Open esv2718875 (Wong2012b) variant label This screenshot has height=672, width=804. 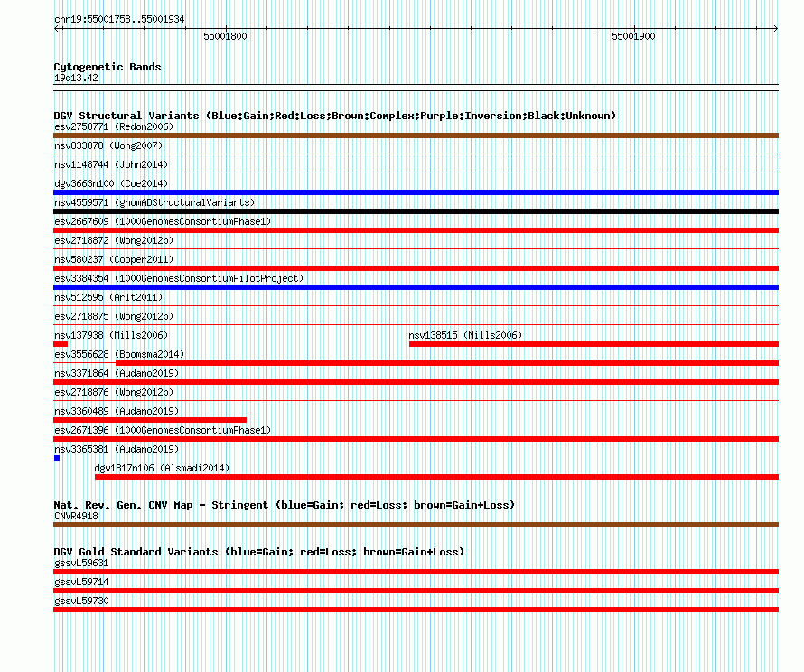[114, 316]
